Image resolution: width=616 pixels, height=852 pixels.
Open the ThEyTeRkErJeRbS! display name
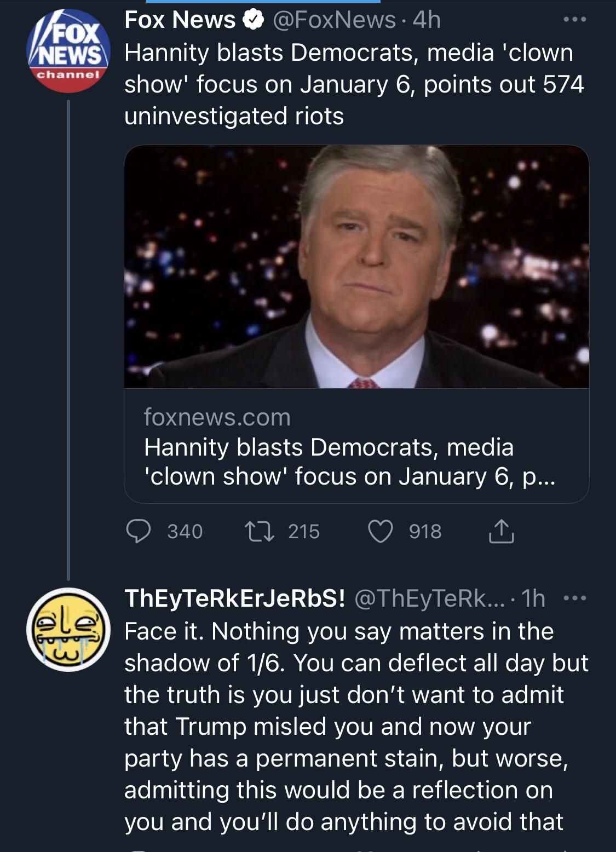pyautogui.click(x=234, y=598)
